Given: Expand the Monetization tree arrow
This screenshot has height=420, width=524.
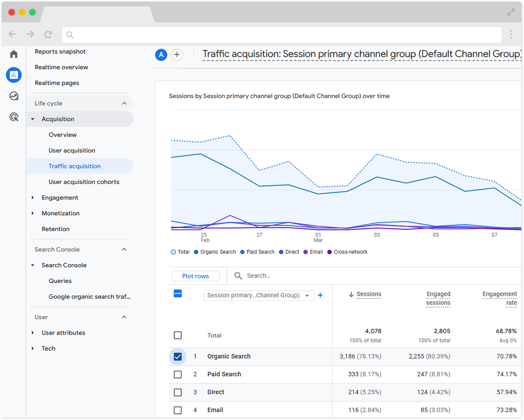Looking at the screenshot, I should [x=33, y=213].
